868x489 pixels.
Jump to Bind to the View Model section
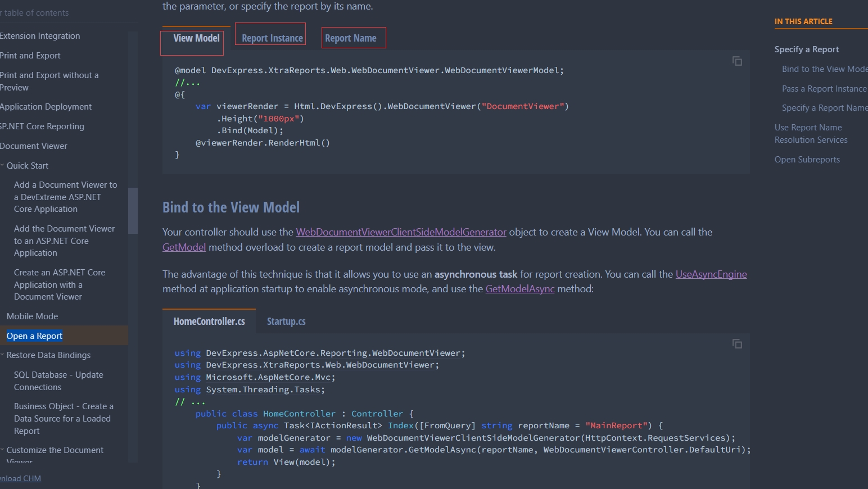click(x=825, y=69)
